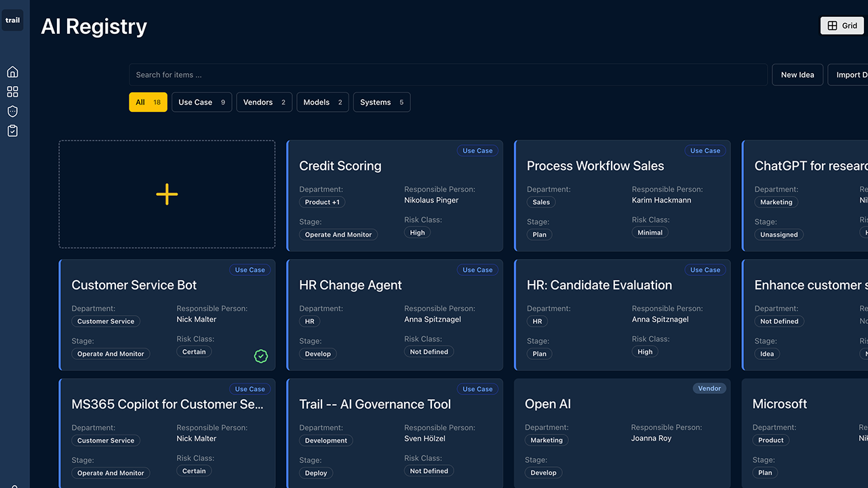This screenshot has width=868, height=488.
Task: Open the clipboard checklist icon in sidebar
Action: click(12, 131)
